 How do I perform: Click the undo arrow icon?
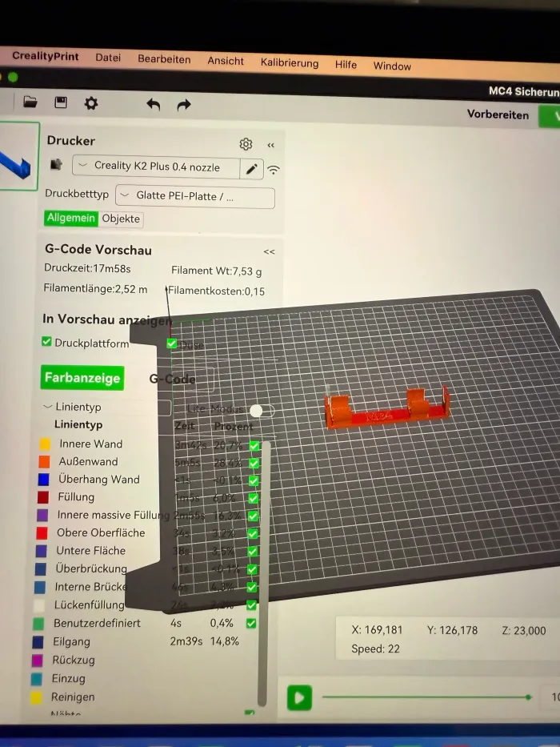[154, 104]
